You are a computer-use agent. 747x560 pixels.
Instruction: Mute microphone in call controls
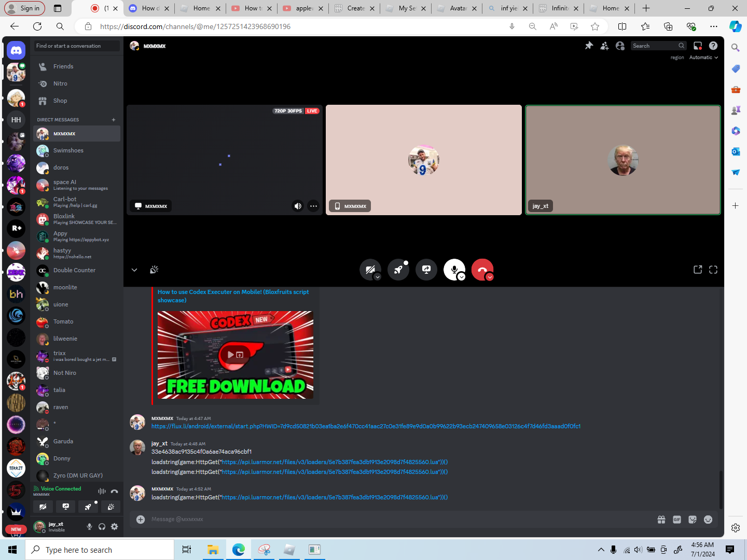(454, 270)
